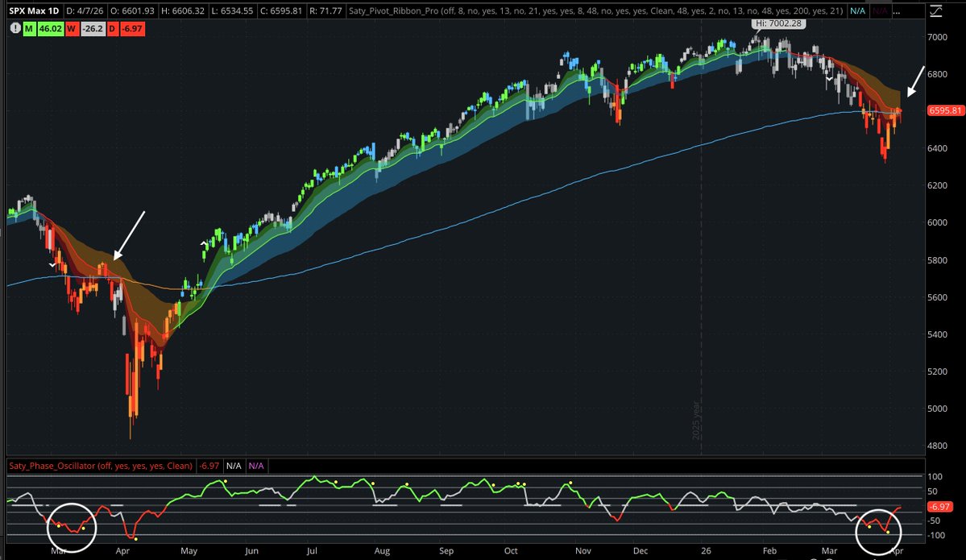Click the -50 oscillator axis label
The width and height of the screenshot is (966, 560).
click(x=934, y=521)
